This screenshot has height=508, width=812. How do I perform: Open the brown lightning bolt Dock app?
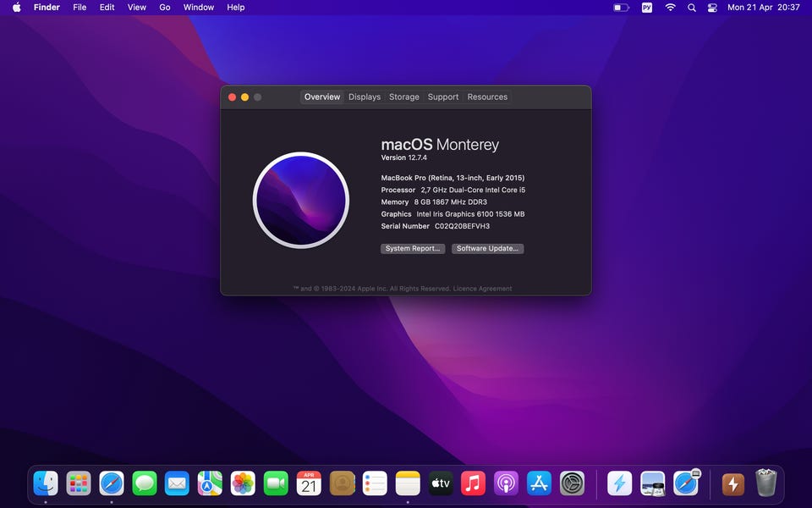click(x=732, y=483)
